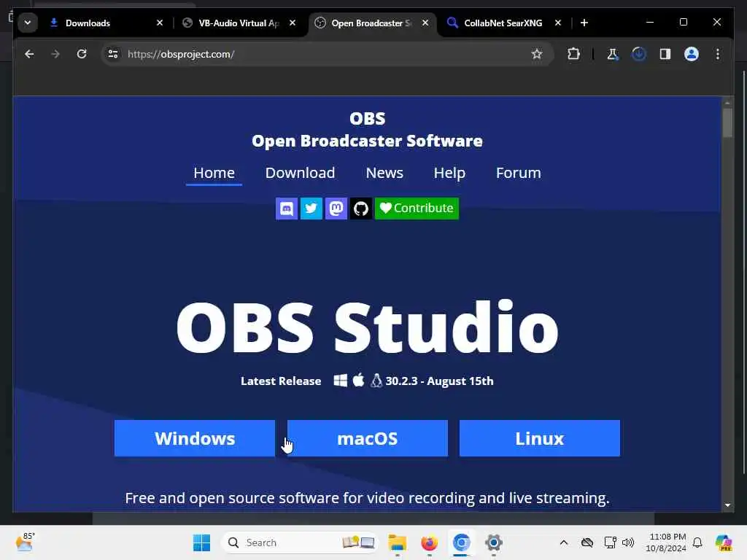Open the Chrome Labs flask icon
Screen dimensions: 747x560
pos(613,54)
